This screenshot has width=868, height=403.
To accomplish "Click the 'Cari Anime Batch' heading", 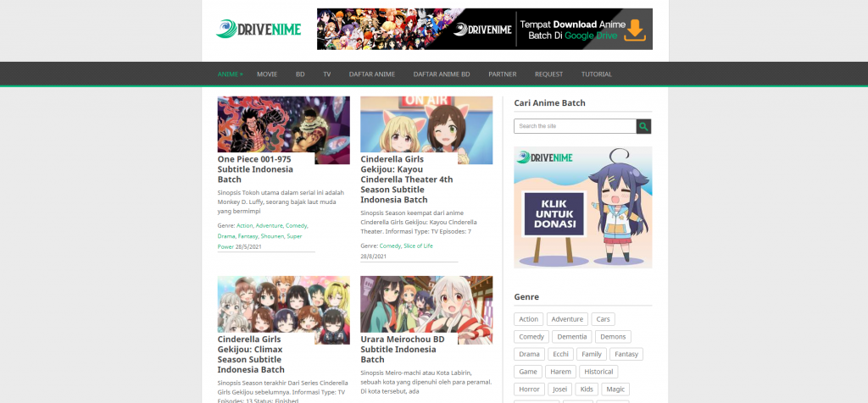I will point(549,102).
